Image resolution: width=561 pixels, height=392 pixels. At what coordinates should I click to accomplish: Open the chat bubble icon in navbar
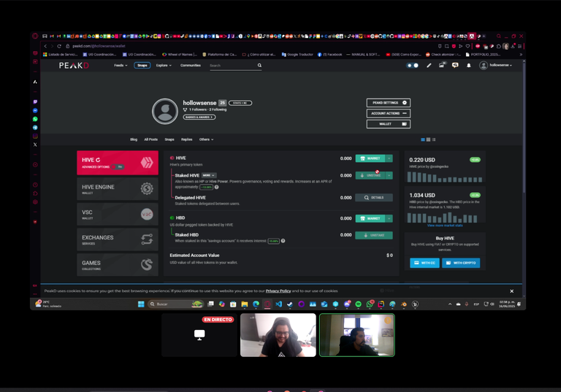click(x=455, y=65)
